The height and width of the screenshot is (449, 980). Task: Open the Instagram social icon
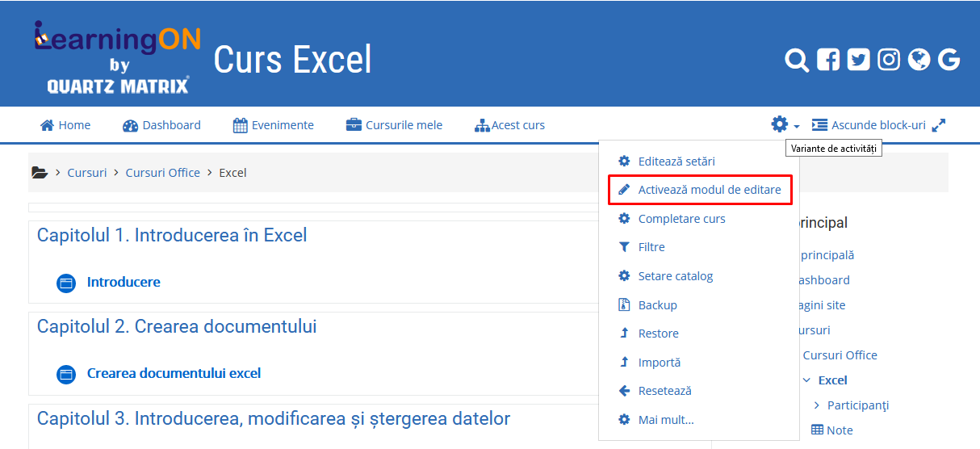(x=889, y=61)
